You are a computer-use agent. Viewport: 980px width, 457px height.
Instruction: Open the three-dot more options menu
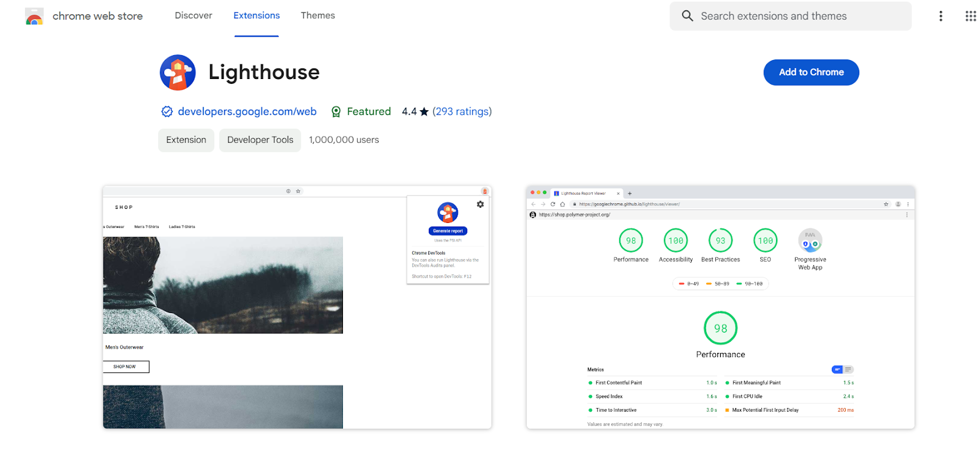point(941,16)
